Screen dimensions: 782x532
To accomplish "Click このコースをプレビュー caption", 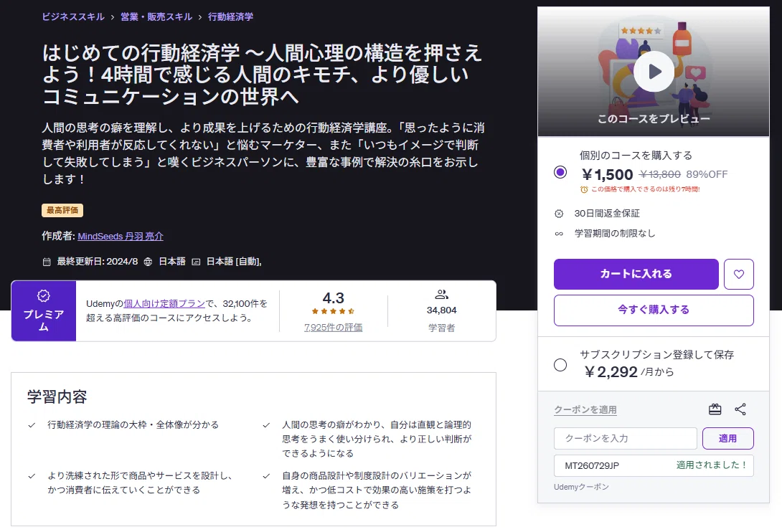I will (x=654, y=119).
